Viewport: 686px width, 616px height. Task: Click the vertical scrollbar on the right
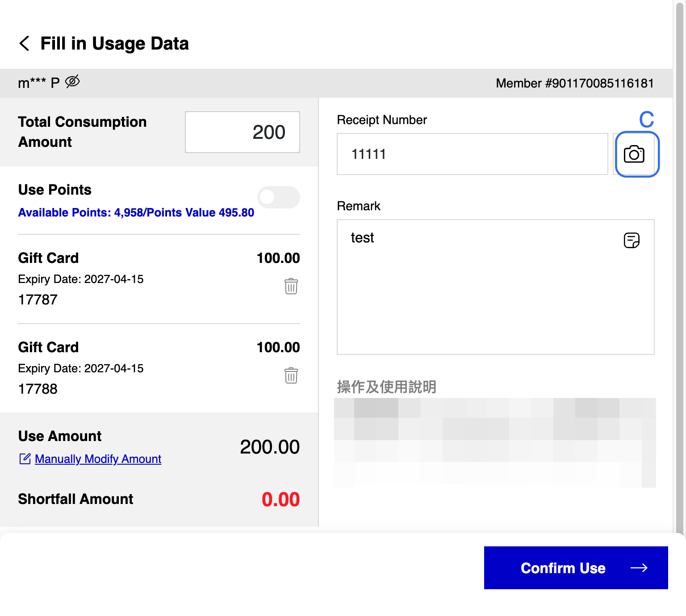click(680, 268)
